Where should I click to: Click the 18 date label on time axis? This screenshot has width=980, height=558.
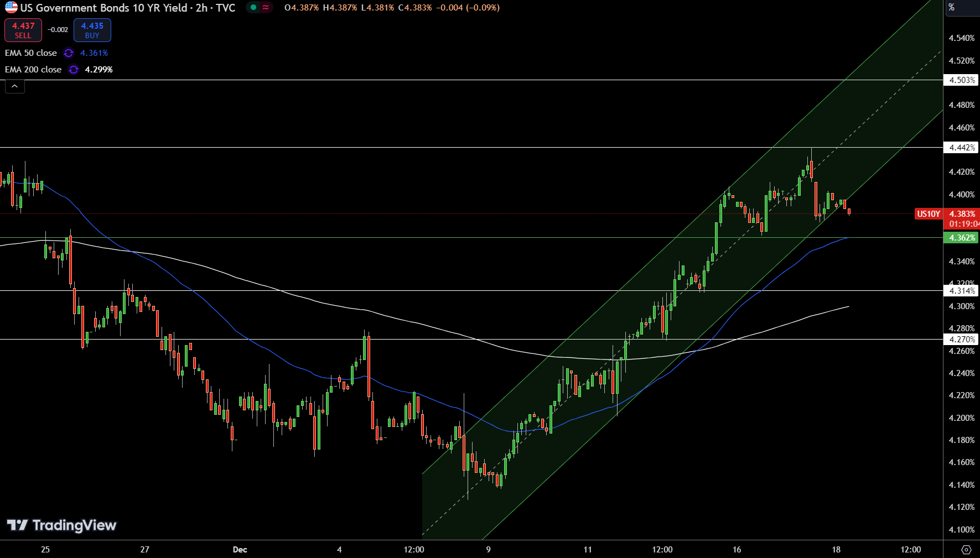pos(836,550)
